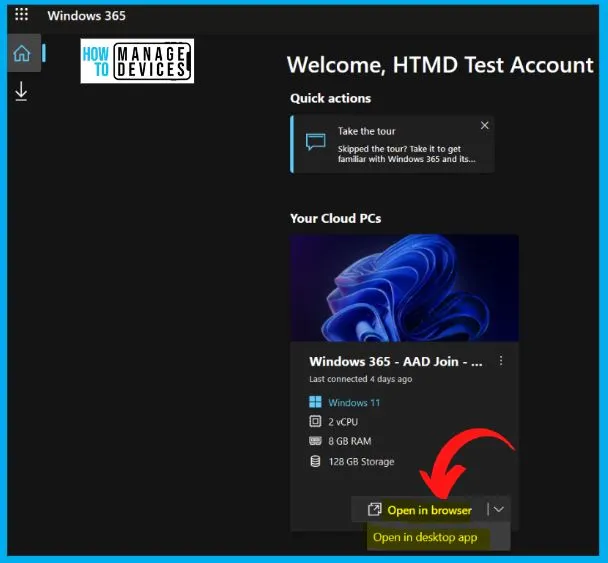Go to Home in the sidebar
The image size is (608, 563).
22,53
